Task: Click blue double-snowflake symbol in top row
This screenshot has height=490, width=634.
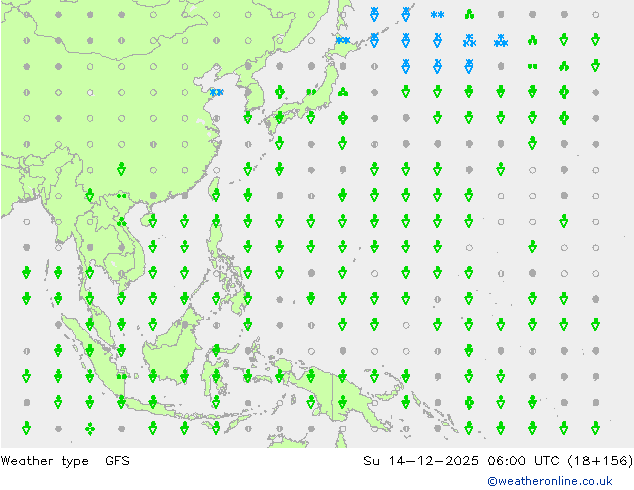Action: (437, 15)
